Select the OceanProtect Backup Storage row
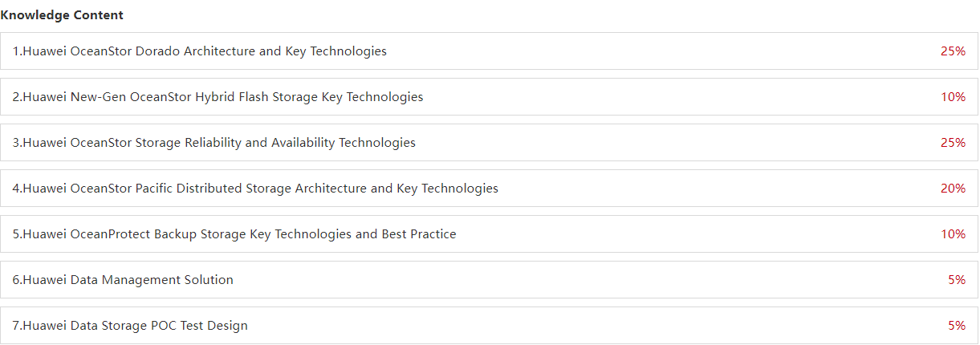This screenshot has height=345, width=980. coord(489,233)
